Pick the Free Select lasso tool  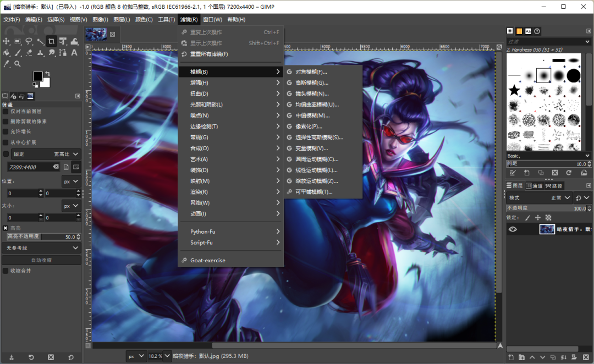(x=29, y=41)
